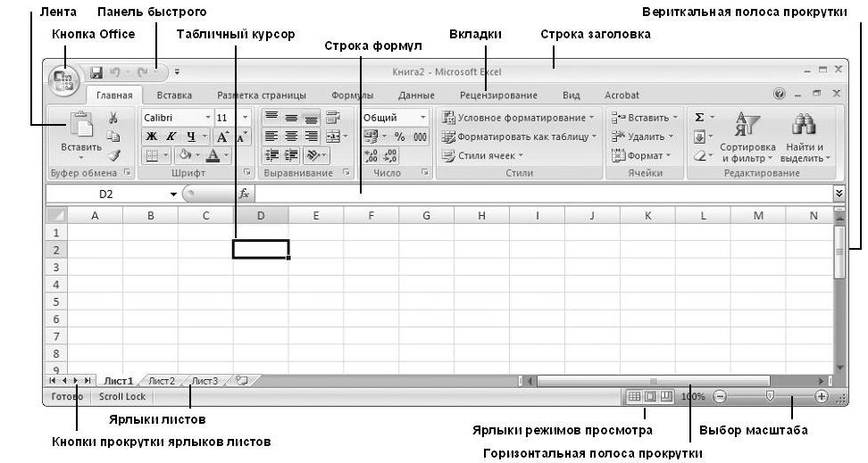Open the Рецензирование tab

coord(499,95)
